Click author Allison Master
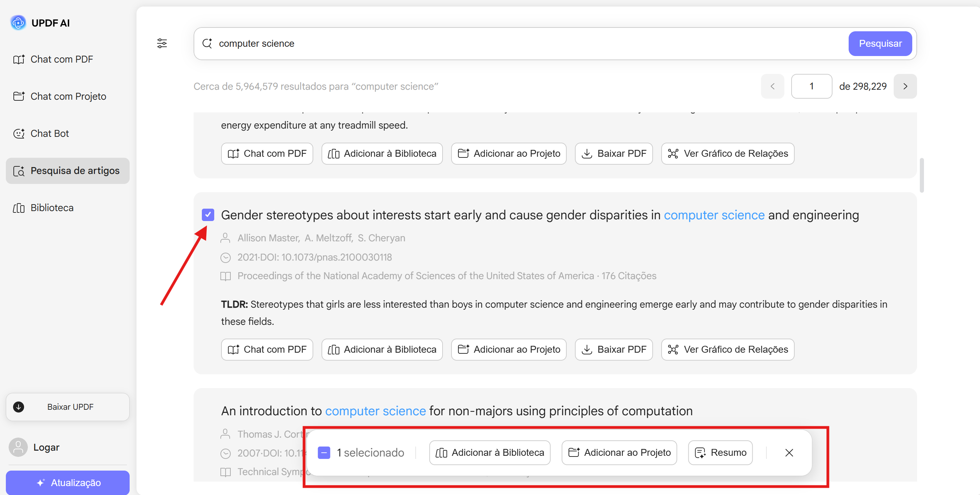The height and width of the screenshot is (495, 980). pyautogui.click(x=269, y=238)
